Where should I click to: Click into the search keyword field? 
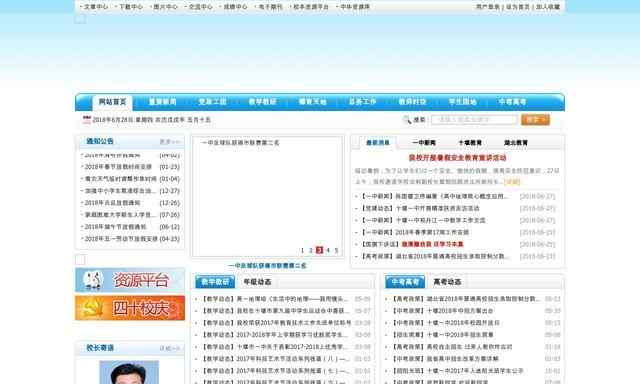(x=474, y=120)
